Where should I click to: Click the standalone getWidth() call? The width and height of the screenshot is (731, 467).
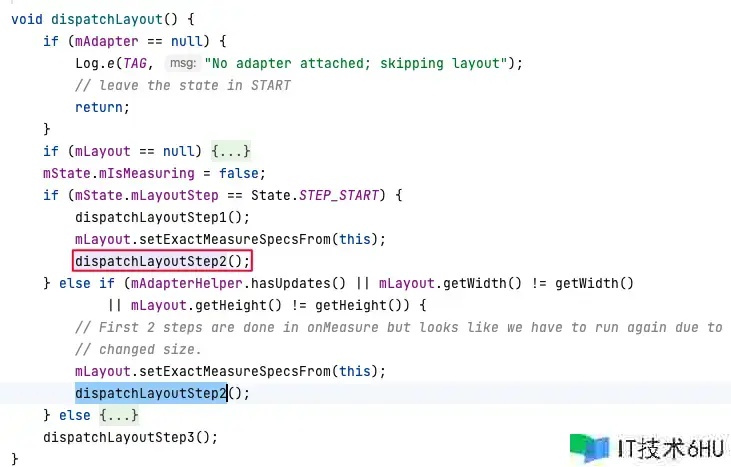click(x=594, y=283)
